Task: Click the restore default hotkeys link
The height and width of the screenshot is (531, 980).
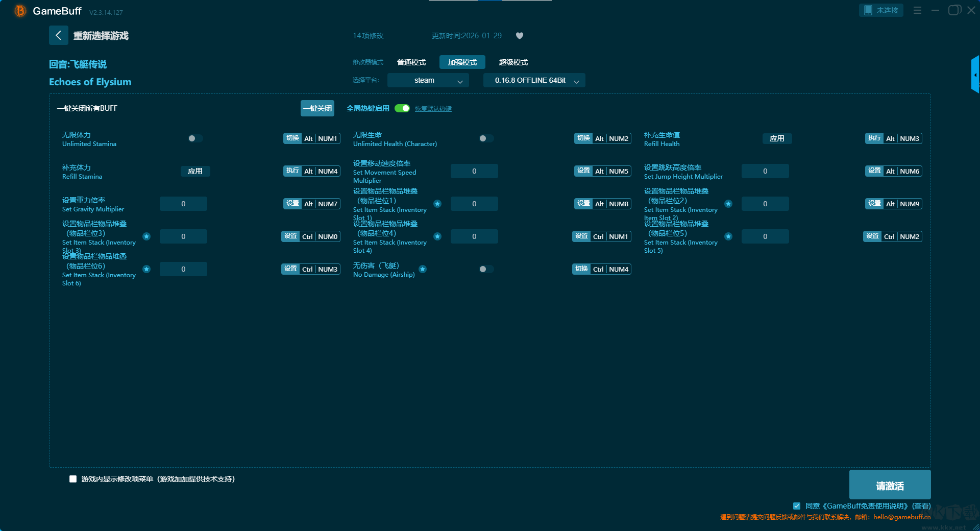Action: click(433, 109)
